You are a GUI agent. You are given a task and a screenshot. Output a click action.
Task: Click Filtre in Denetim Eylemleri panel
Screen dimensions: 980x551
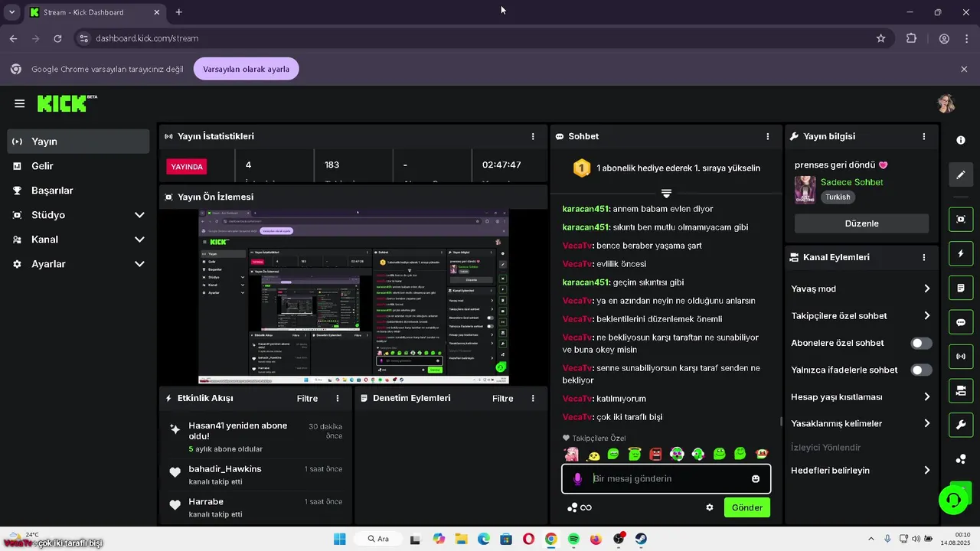tap(503, 399)
